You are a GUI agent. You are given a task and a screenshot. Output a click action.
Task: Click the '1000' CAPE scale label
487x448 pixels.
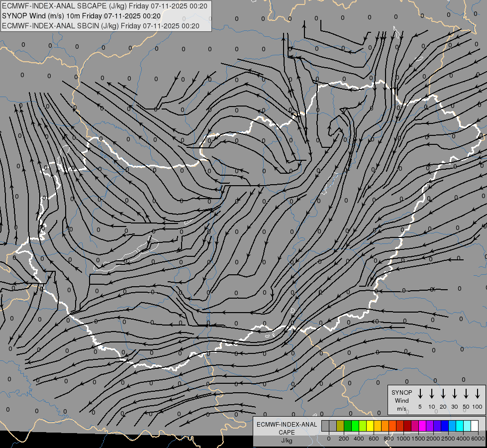click(403, 439)
